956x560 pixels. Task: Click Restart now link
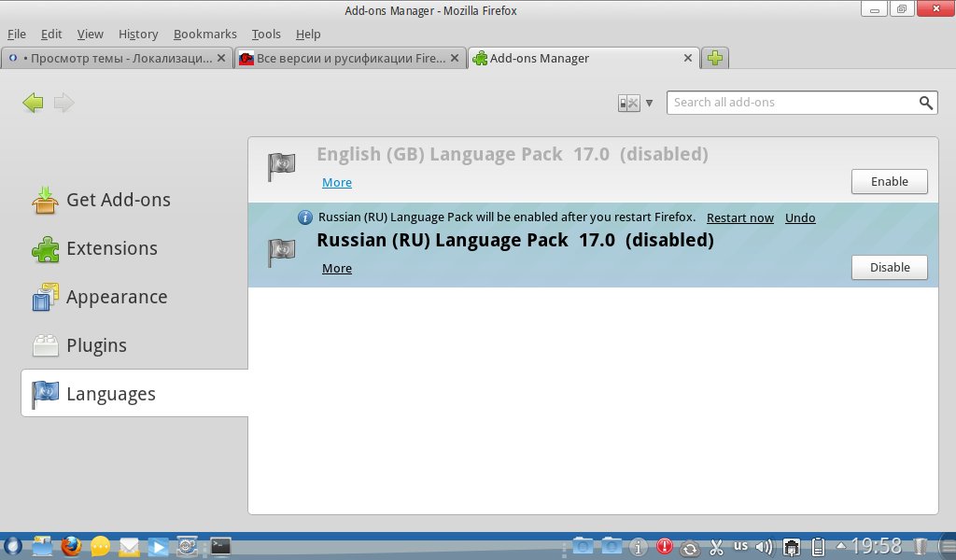[739, 218]
